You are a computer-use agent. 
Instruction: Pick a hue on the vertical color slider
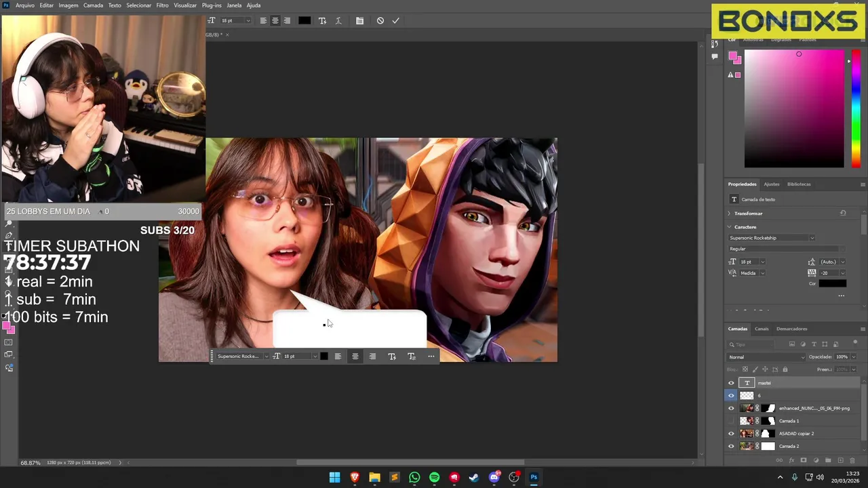coord(856,108)
